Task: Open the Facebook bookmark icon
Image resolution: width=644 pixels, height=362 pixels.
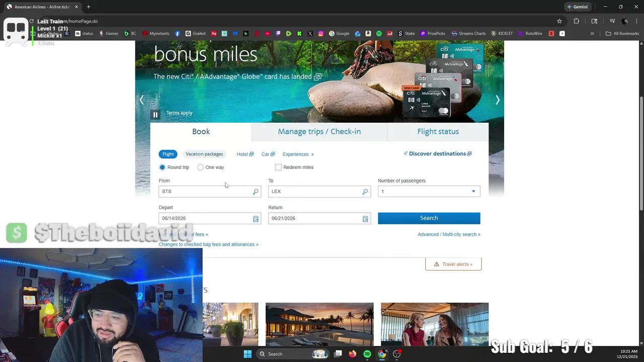Action: [178, 34]
